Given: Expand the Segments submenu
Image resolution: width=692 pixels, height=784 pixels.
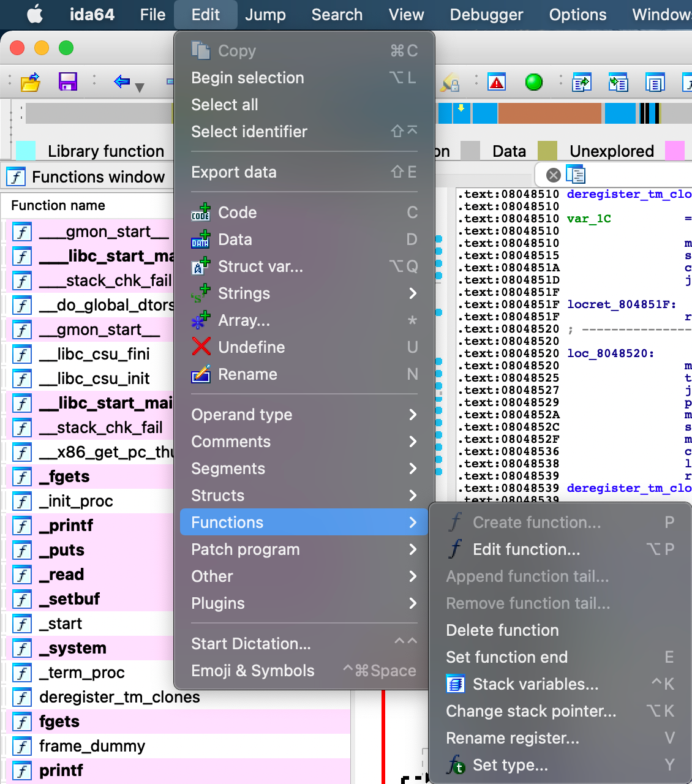Looking at the screenshot, I should tap(304, 469).
